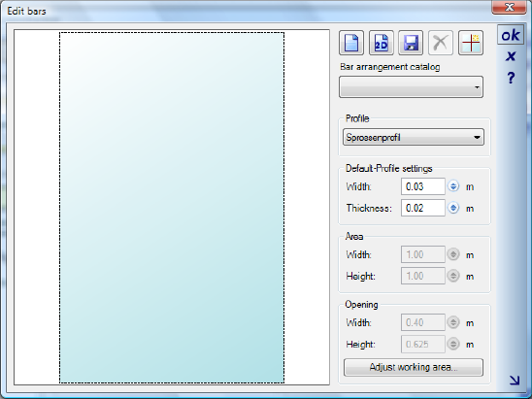
Task: Open help with the question mark
Action: (x=511, y=78)
